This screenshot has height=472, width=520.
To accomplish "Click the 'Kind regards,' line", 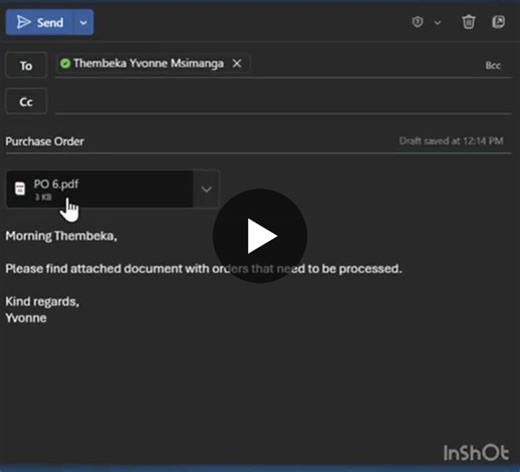I will point(42,301).
